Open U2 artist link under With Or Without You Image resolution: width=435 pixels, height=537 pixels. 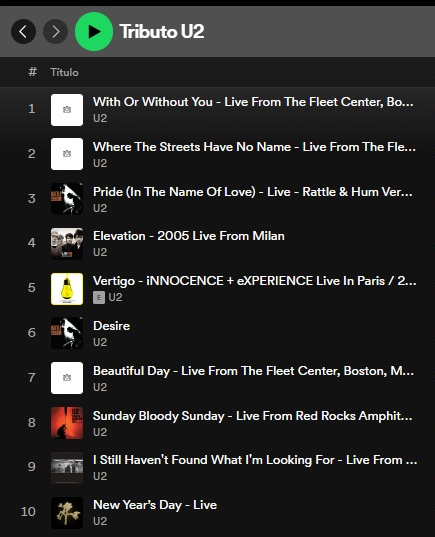(100, 118)
